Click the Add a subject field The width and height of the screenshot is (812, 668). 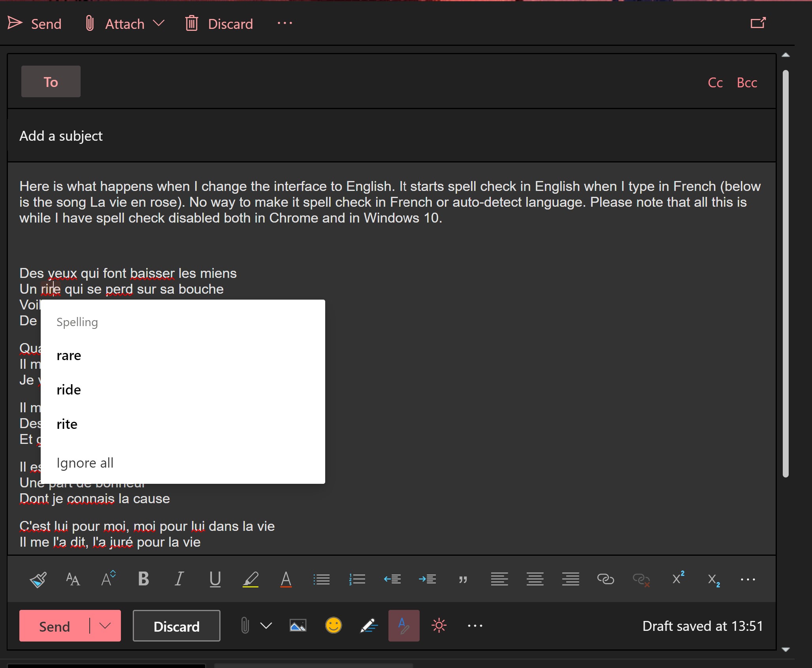pos(391,136)
